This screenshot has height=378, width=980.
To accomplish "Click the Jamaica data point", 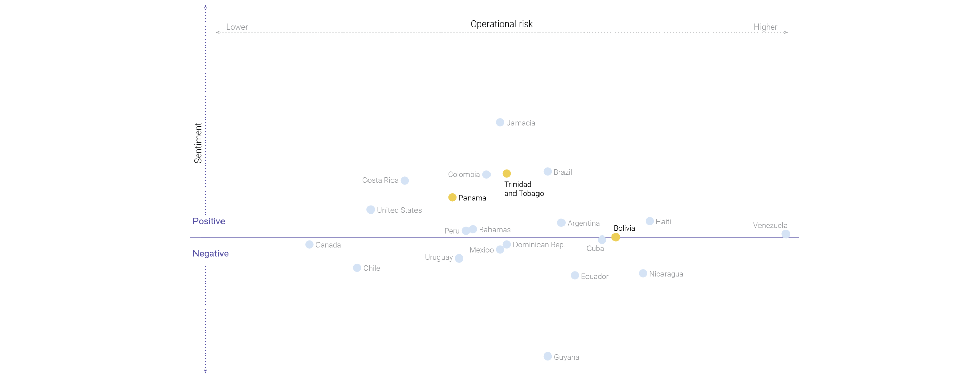I will pos(500,122).
